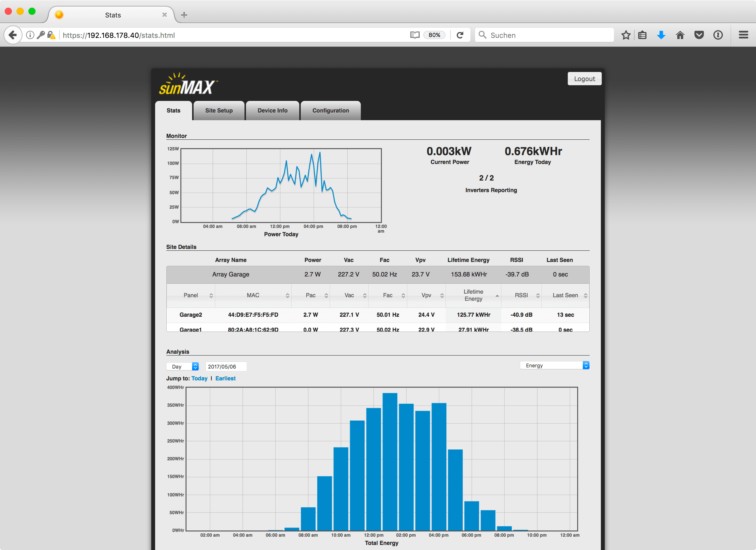This screenshot has width=756, height=550.
Task: Sort panel table by Last Seen column
Action: coord(565,295)
